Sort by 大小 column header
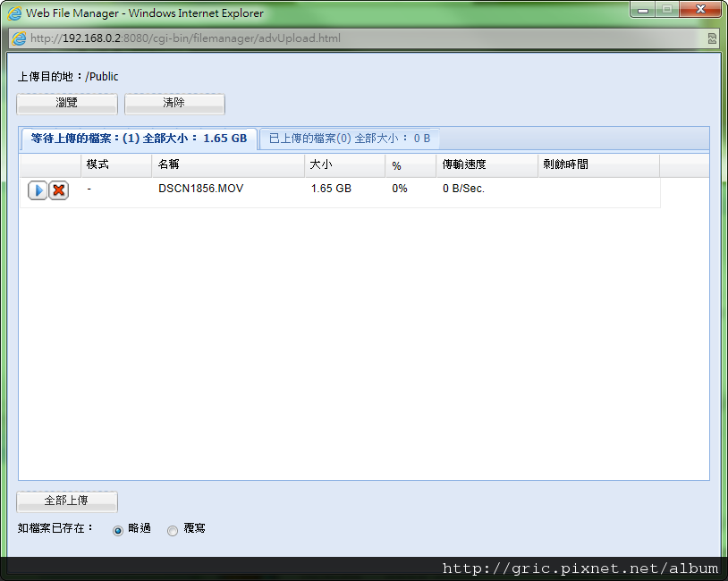Image resolution: width=728 pixels, height=581 pixels. (345, 165)
